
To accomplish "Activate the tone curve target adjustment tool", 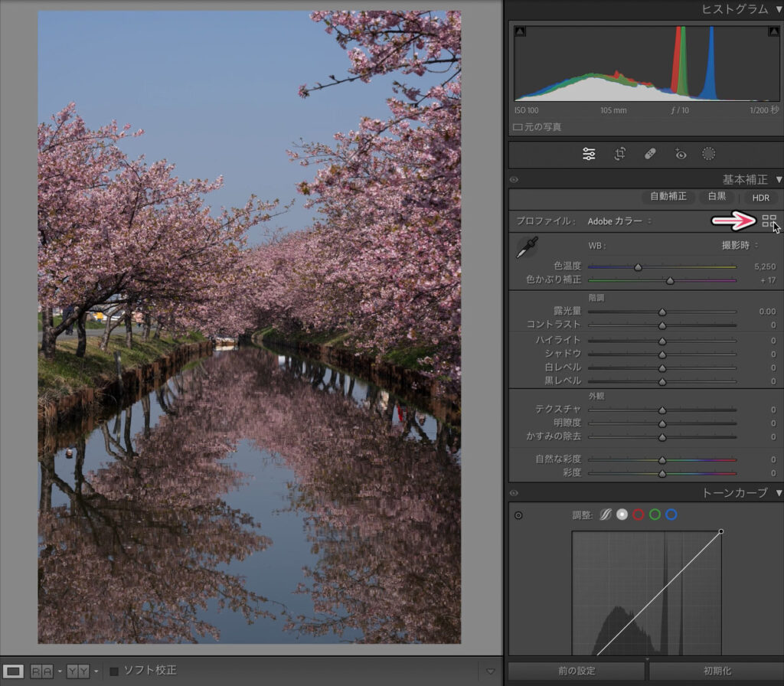I will point(518,515).
